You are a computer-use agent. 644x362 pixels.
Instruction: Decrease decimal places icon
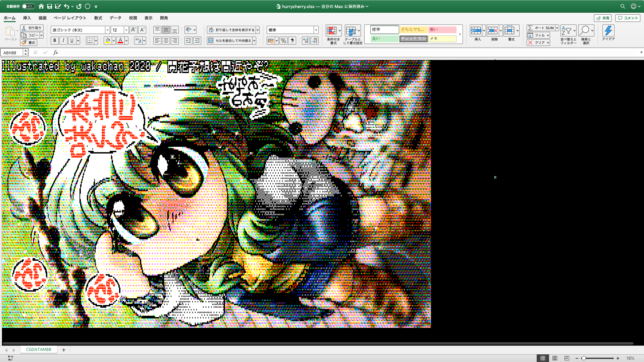(x=315, y=41)
